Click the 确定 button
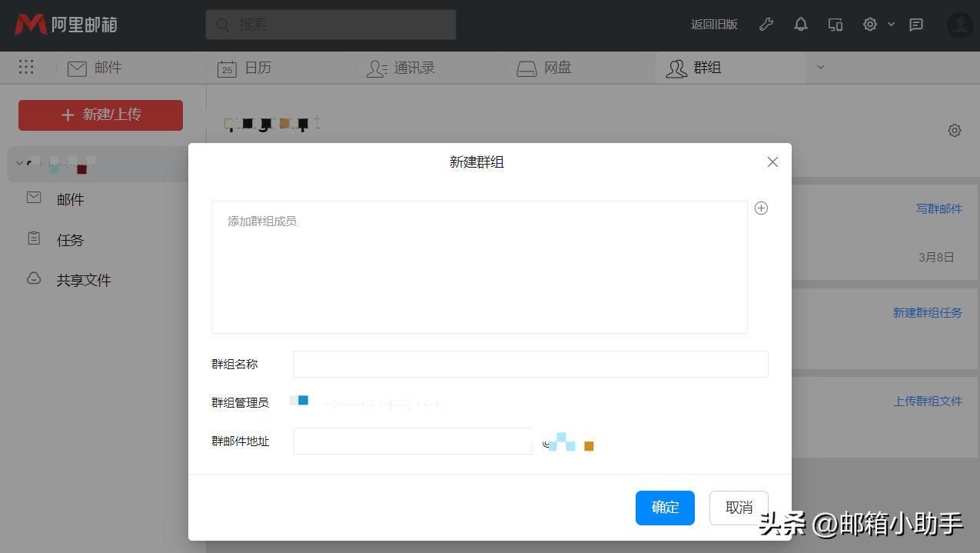This screenshot has width=980, height=553. point(665,508)
